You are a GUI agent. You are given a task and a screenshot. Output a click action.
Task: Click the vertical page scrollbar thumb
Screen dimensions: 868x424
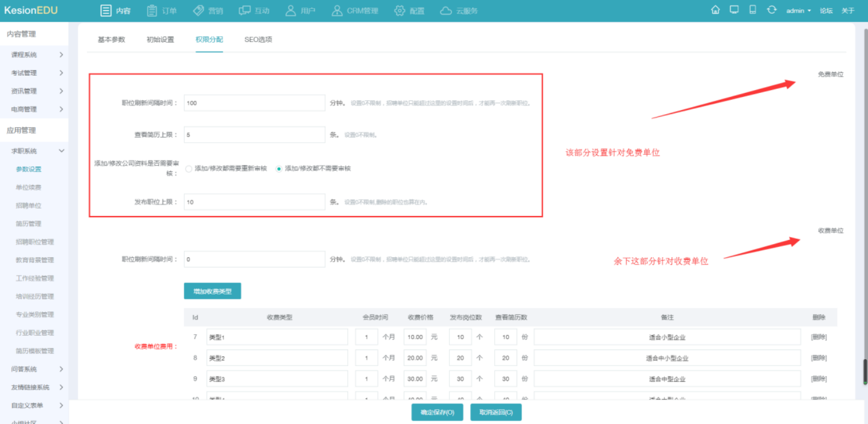click(x=865, y=371)
